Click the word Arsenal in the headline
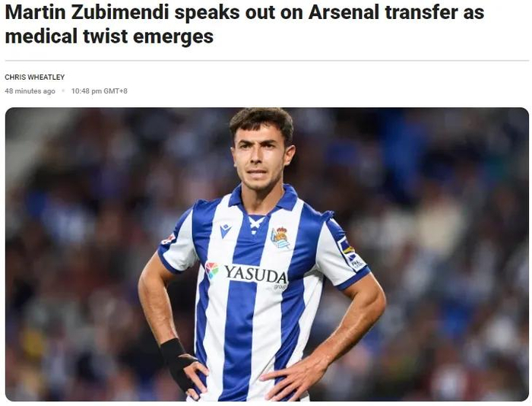Screen dimensions: 532x406 (x=344, y=12)
